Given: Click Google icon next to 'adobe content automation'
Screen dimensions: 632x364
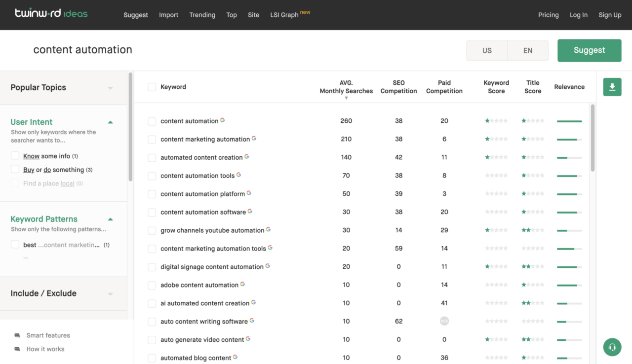Looking at the screenshot, I should point(242,284).
